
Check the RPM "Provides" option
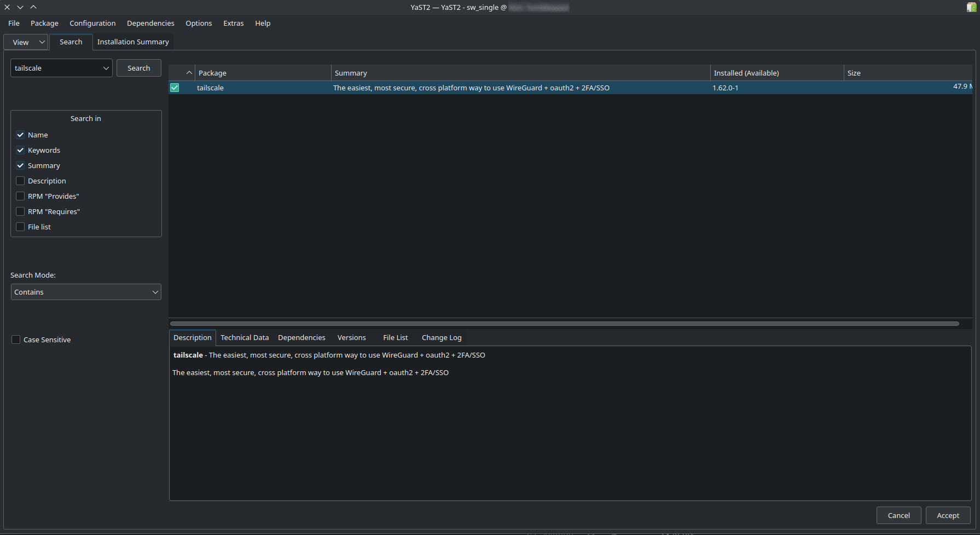(20, 196)
